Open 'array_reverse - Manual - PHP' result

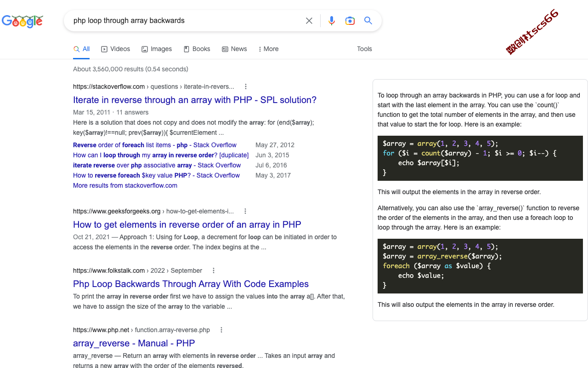[x=134, y=343]
